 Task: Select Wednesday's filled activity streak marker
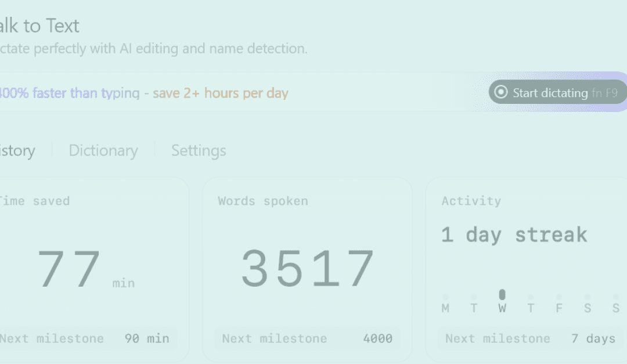(502, 295)
